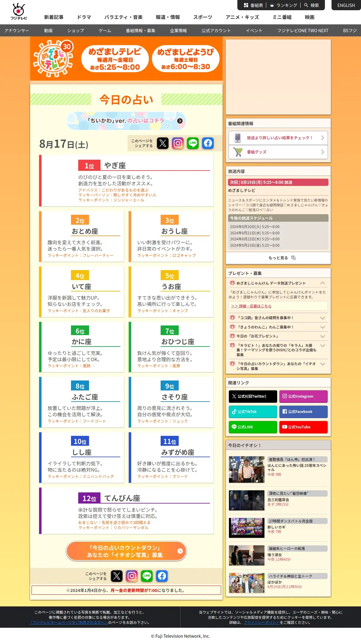Share on Instagram from top share bar

(x=178, y=143)
